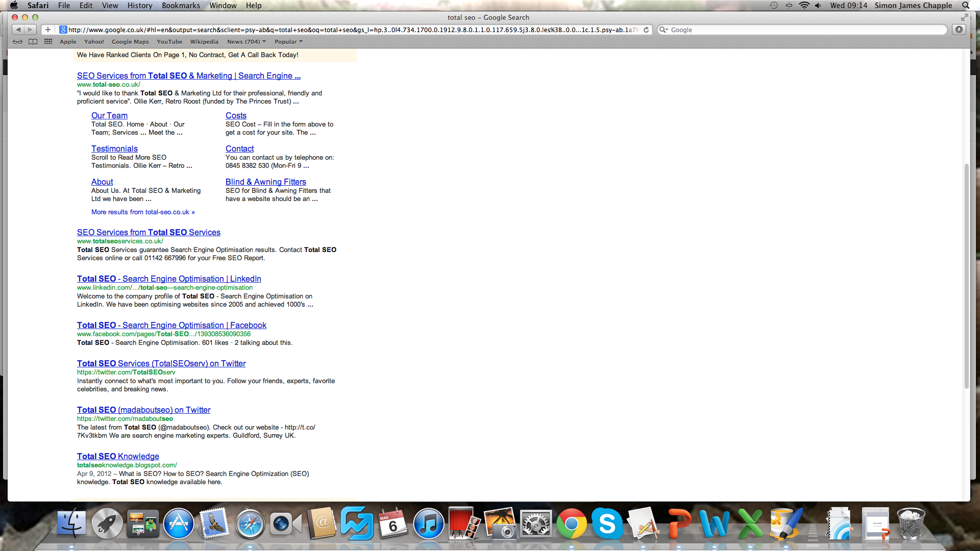Click the Safari compass icon in Dock
980x551 pixels.
tap(250, 523)
